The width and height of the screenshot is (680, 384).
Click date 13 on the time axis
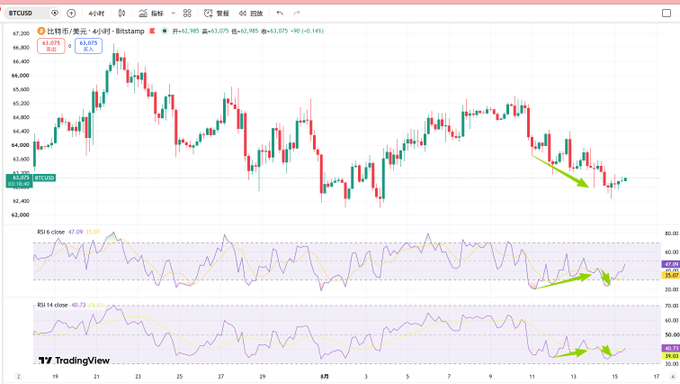pos(573,377)
